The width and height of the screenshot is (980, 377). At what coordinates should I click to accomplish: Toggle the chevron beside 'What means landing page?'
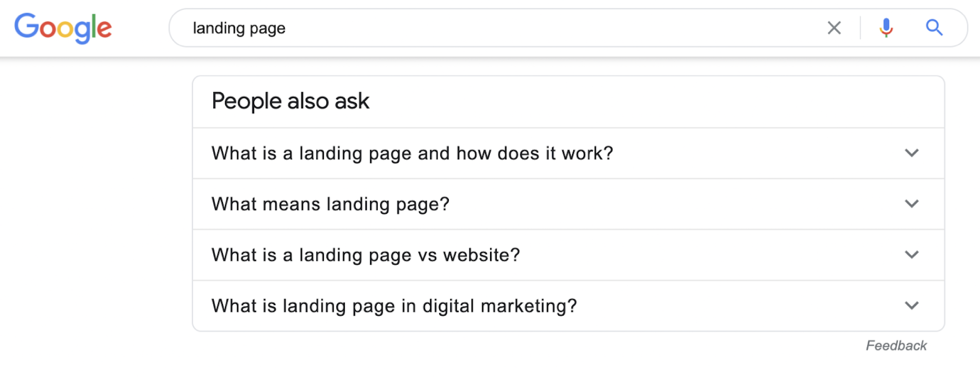tap(912, 204)
